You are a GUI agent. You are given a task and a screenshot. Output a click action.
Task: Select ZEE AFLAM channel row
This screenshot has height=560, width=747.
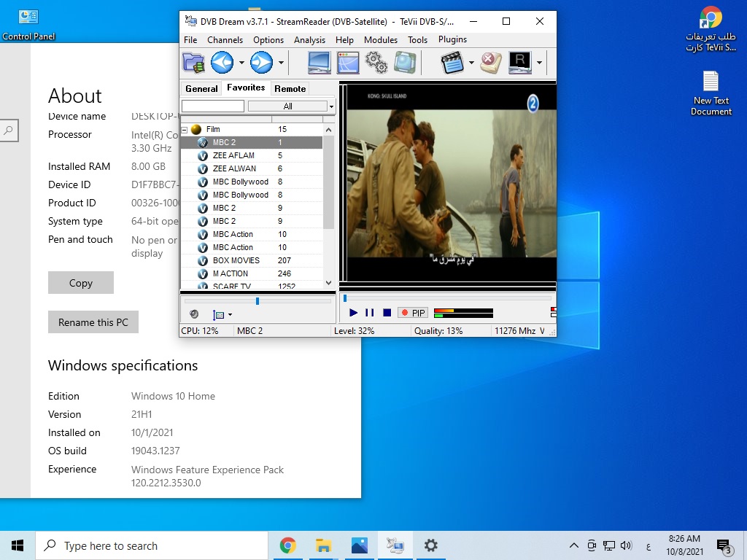click(252, 155)
